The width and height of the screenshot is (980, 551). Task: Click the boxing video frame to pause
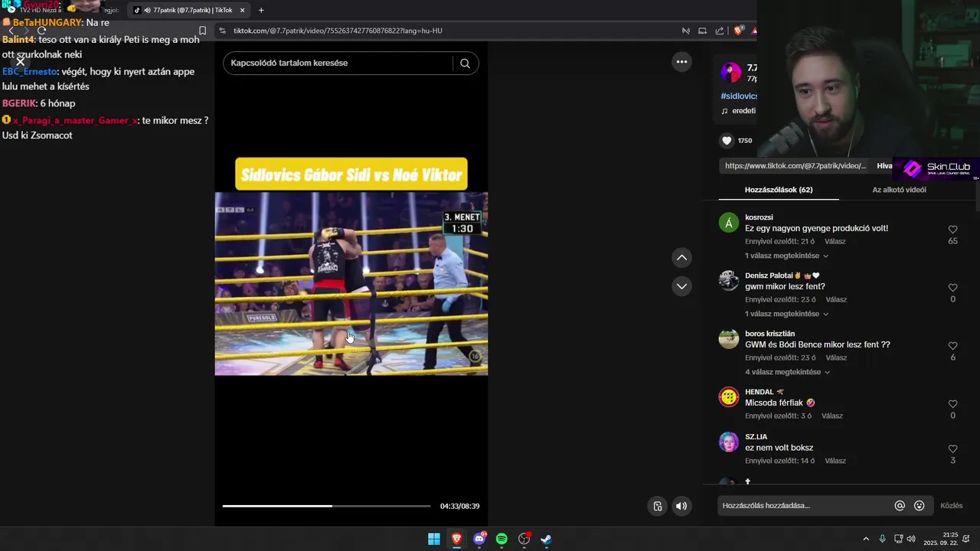[x=351, y=284]
